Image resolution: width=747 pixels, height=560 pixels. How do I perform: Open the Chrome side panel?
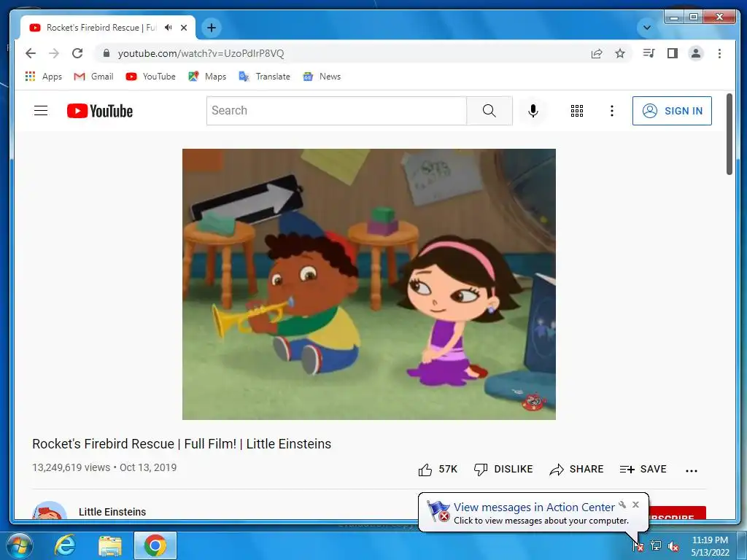pos(672,53)
